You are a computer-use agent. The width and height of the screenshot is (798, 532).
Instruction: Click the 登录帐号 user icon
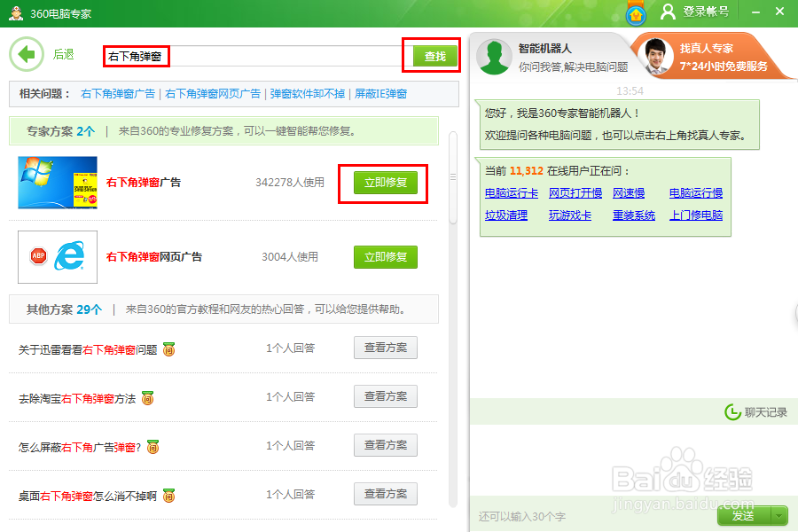coord(669,12)
